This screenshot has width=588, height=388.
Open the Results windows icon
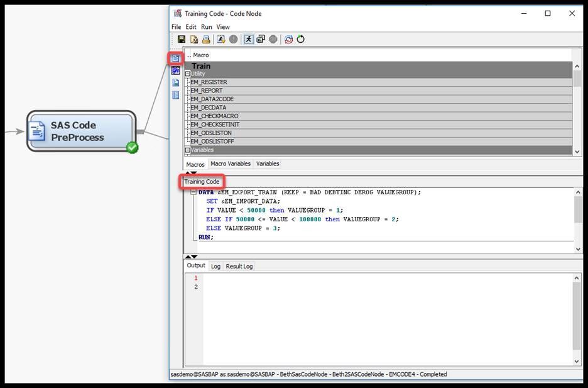[x=261, y=39]
